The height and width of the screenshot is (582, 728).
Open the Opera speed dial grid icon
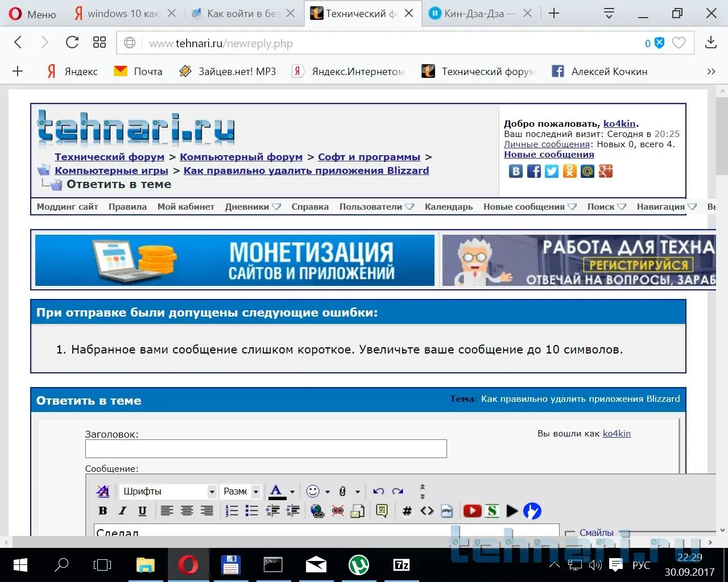(x=100, y=43)
